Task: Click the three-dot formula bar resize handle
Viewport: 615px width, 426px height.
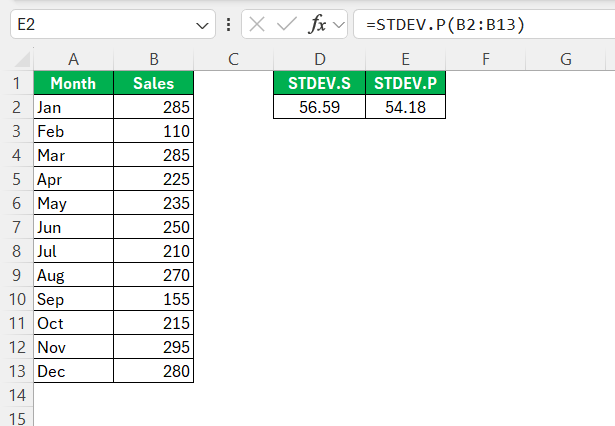Action: (228, 25)
